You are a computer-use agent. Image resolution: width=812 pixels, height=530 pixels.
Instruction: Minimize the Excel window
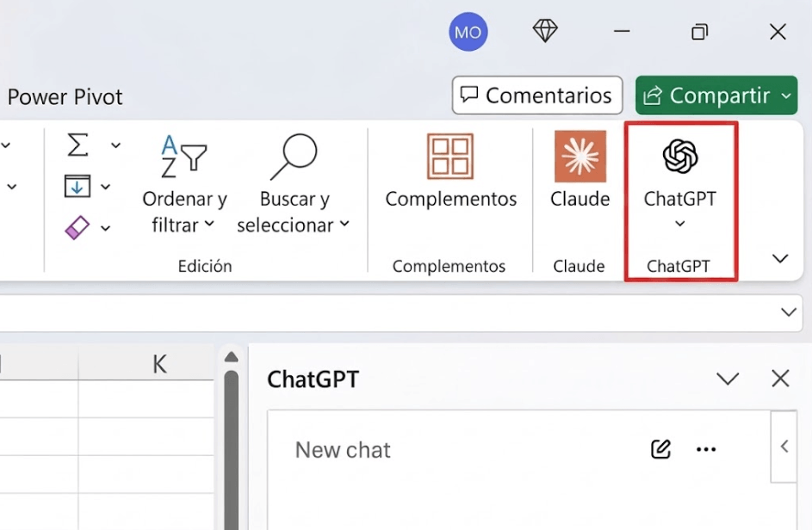622,32
